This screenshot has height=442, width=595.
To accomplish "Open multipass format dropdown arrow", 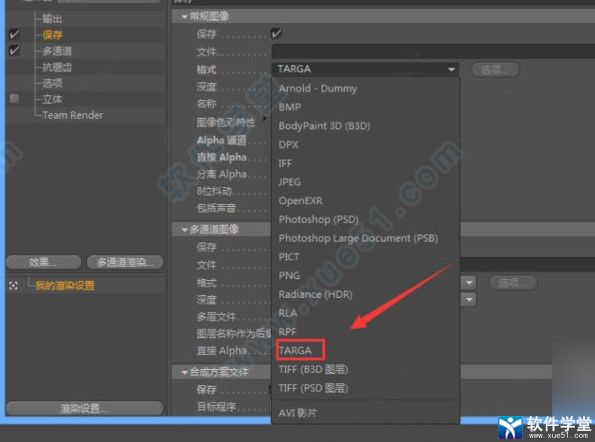I will 469,283.
